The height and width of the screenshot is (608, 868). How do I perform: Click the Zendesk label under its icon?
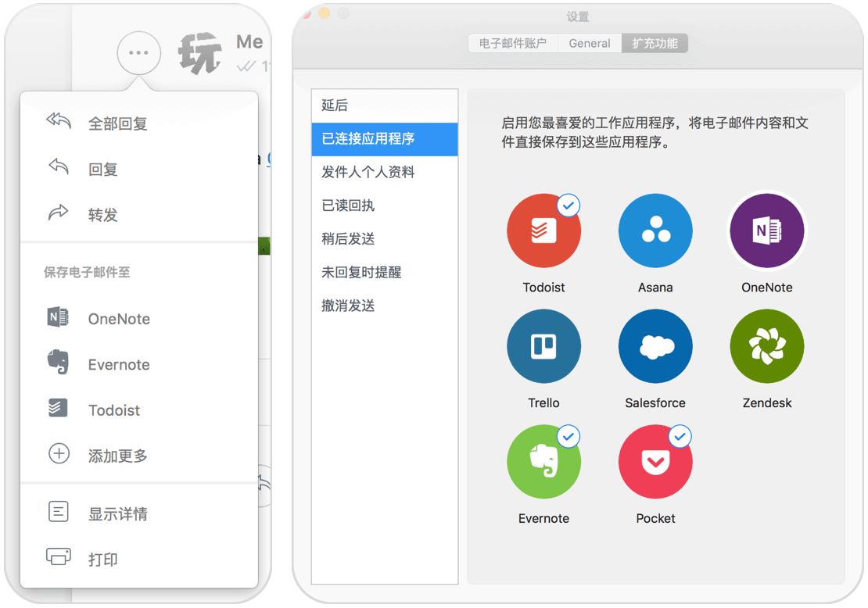[767, 402]
